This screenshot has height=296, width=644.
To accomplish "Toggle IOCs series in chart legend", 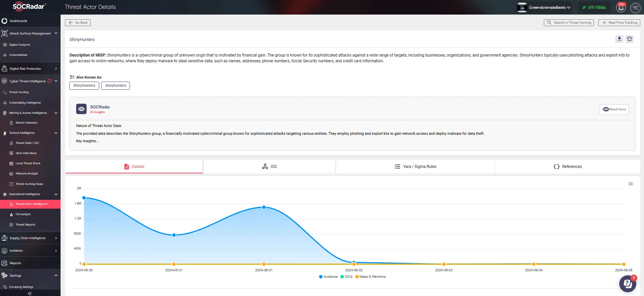I will coord(347,277).
